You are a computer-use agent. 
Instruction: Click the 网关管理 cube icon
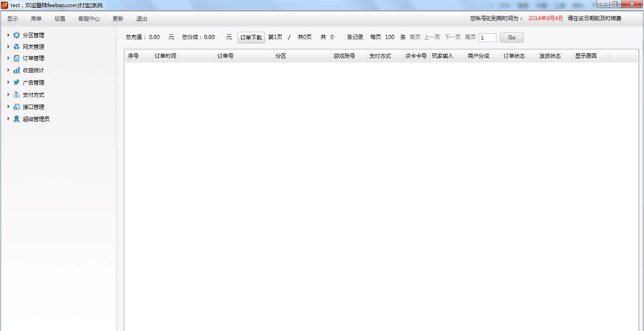click(x=16, y=47)
